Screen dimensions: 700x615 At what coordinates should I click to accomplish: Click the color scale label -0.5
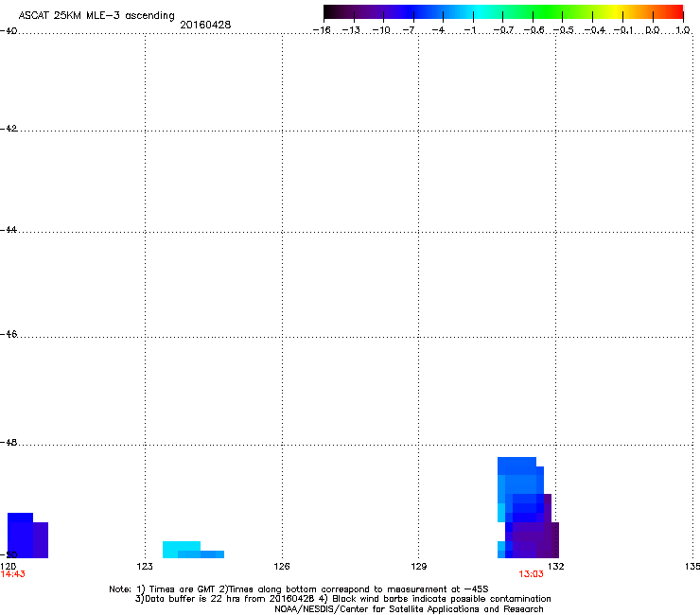pos(564,30)
